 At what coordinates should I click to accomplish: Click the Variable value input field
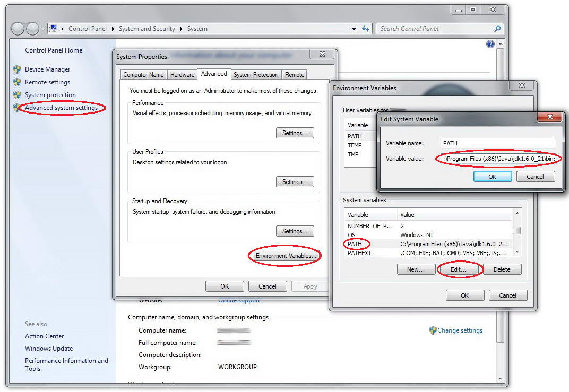[498, 159]
